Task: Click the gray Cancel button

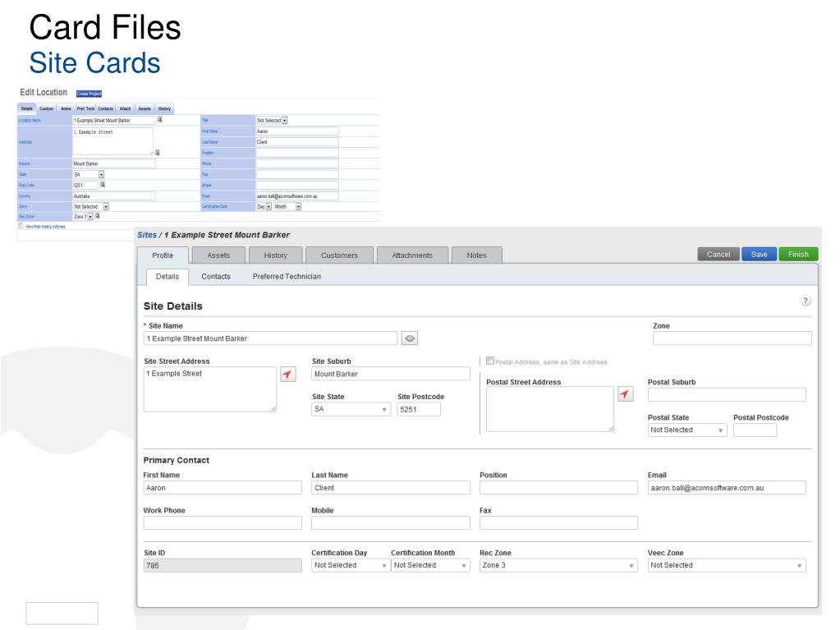Action: pos(718,255)
